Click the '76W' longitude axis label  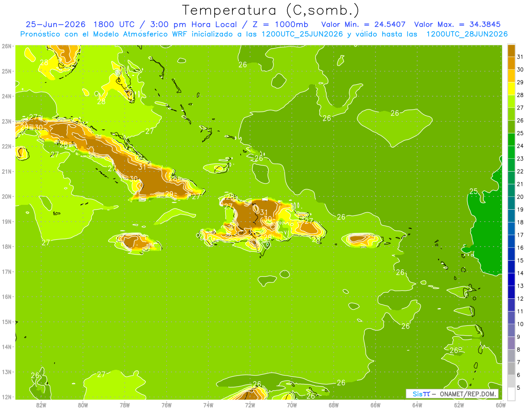(167, 405)
